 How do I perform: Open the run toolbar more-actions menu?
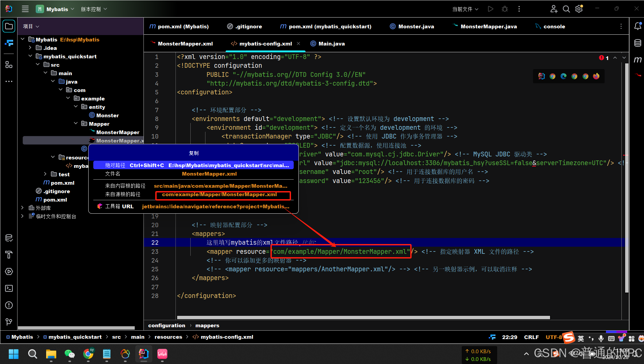519,9
